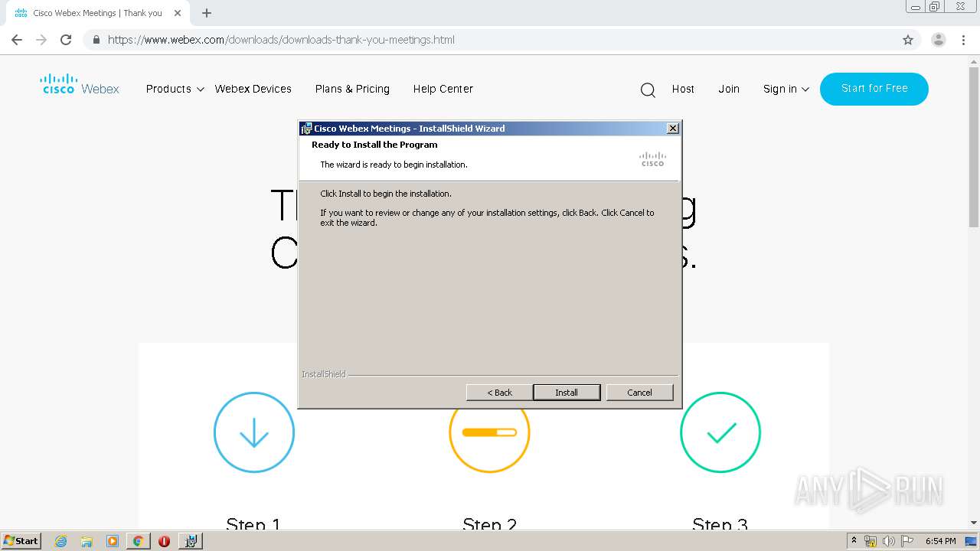980x551 pixels.
Task: View site info via padlock icon
Action: (x=96, y=40)
